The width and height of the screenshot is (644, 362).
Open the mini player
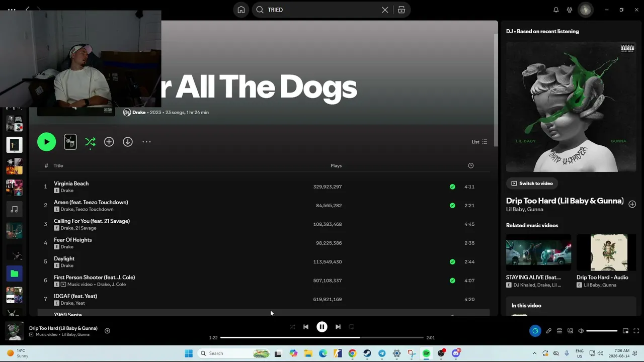[625, 331]
